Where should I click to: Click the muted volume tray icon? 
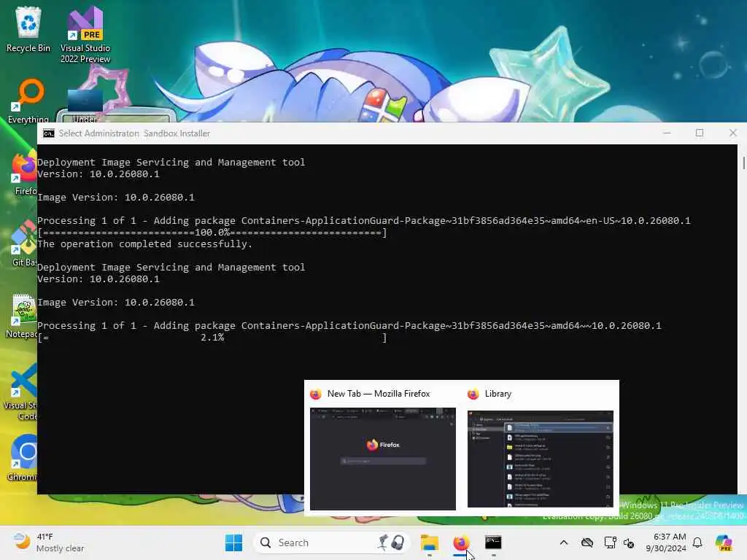[x=629, y=542]
